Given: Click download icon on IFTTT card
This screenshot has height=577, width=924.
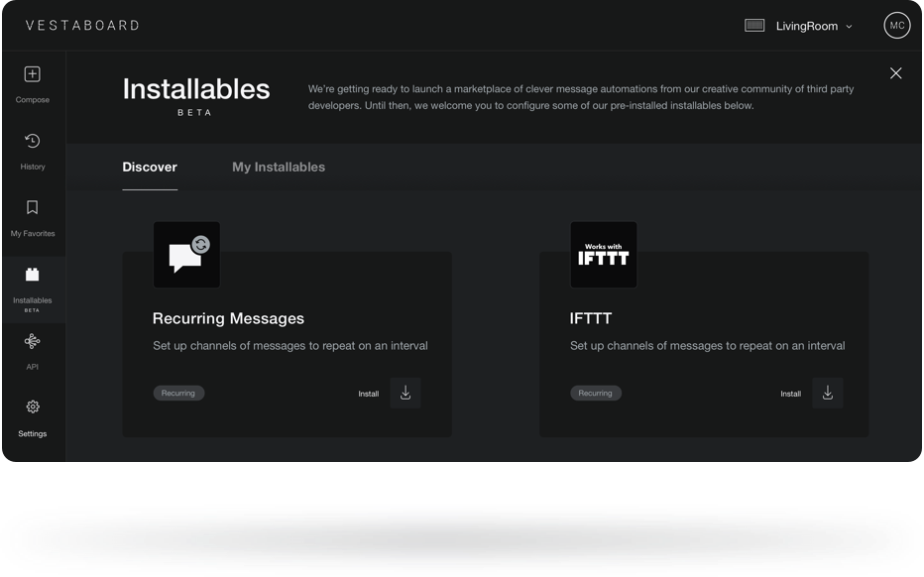Looking at the screenshot, I should (828, 394).
